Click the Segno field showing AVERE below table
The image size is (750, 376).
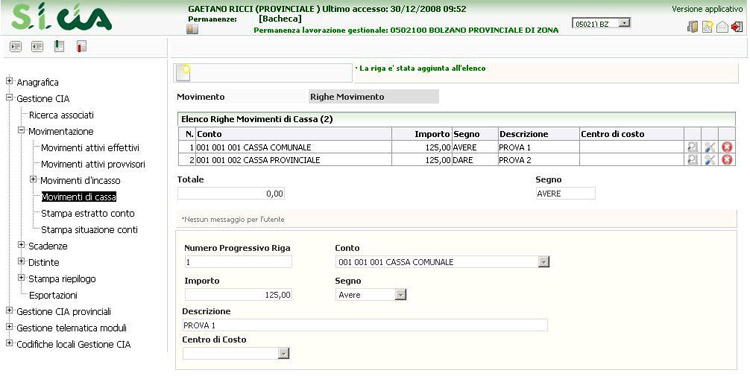pos(565,194)
